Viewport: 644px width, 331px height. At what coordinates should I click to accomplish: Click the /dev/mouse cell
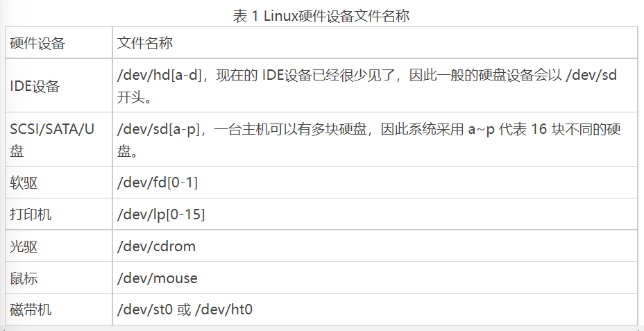(375, 278)
